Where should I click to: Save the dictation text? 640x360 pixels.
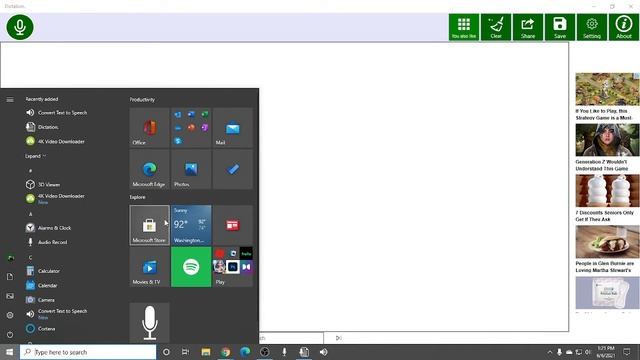point(560,27)
